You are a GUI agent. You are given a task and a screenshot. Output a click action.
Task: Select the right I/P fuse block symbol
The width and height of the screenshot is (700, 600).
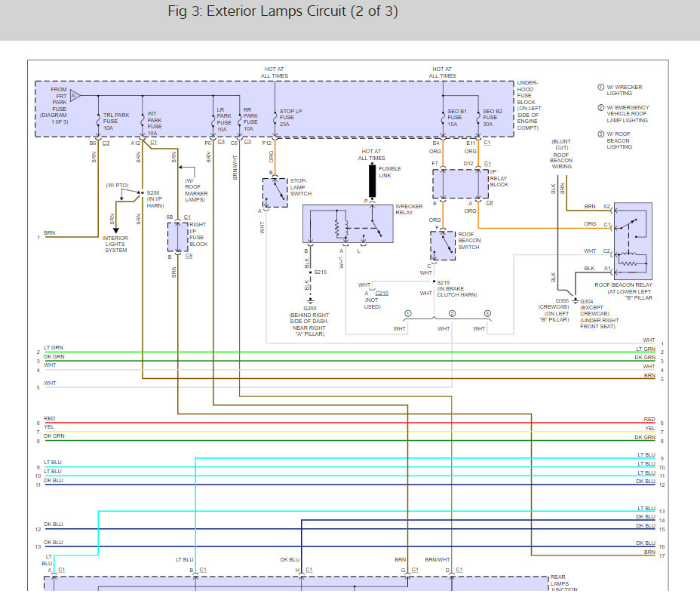[177, 238]
